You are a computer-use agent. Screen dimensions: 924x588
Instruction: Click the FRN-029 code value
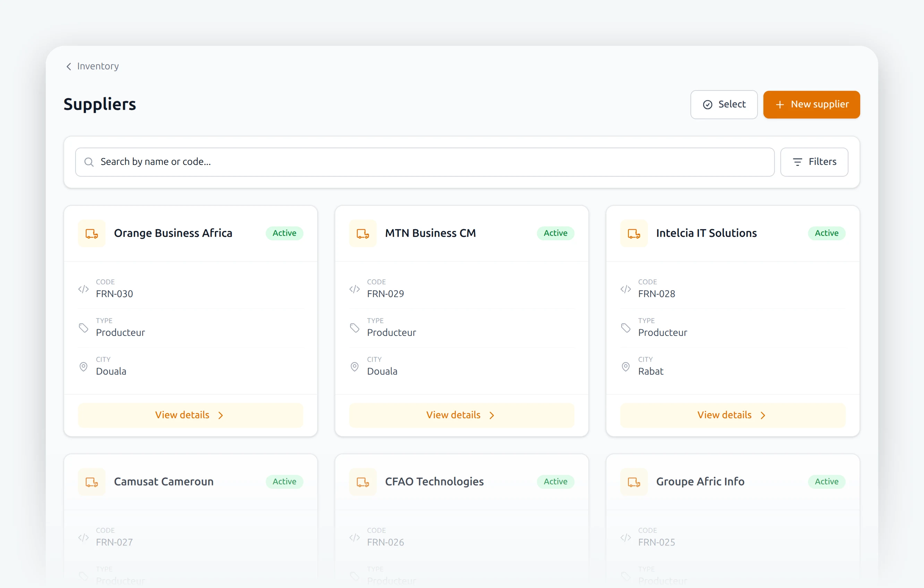pyautogui.click(x=386, y=294)
